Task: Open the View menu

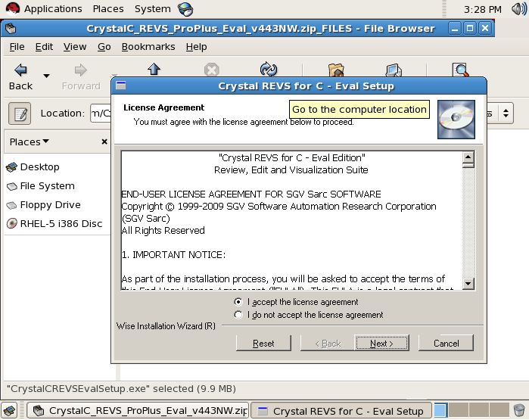Action: (75, 47)
